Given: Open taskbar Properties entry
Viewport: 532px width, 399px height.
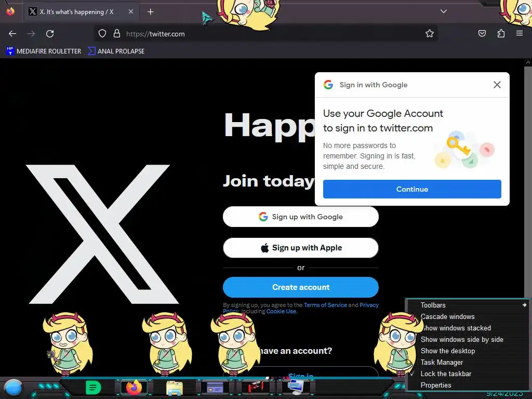Looking at the screenshot, I should click(468, 385).
